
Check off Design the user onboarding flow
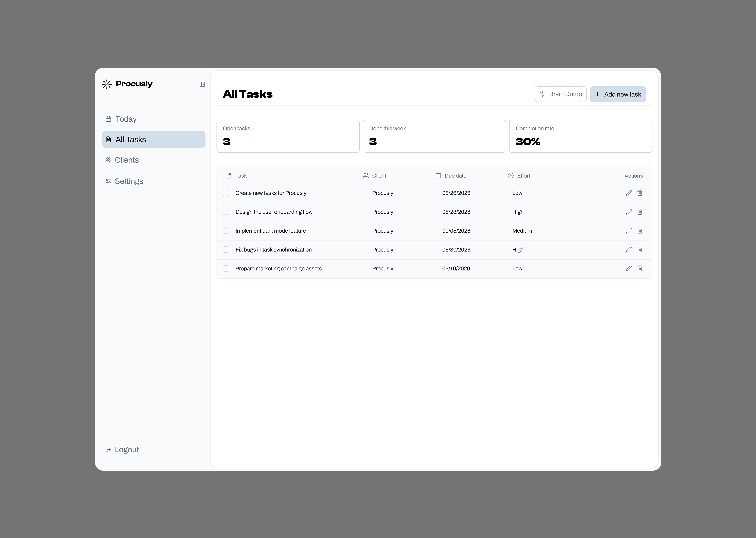tap(226, 212)
